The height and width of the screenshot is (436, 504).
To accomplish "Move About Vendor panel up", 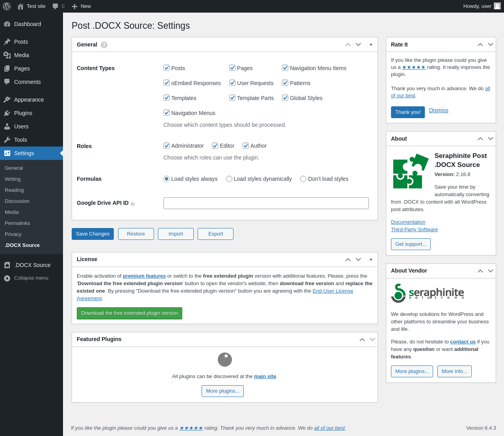I will tap(480, 271).
